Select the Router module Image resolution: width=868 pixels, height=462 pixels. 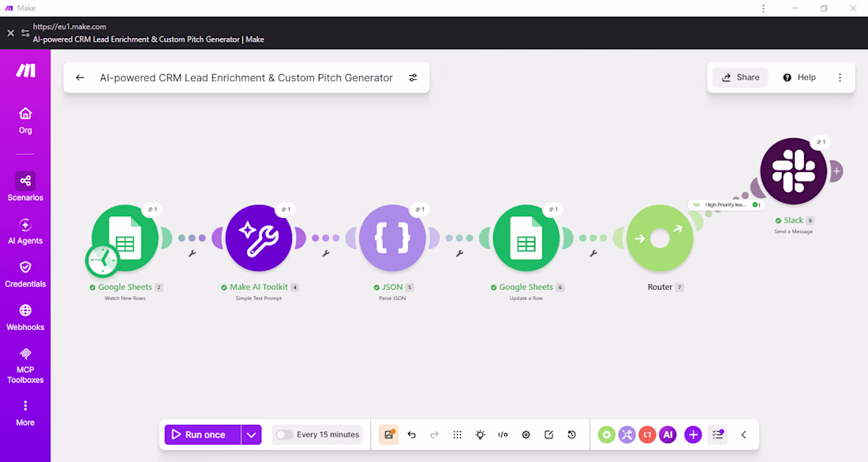point(660,239)
